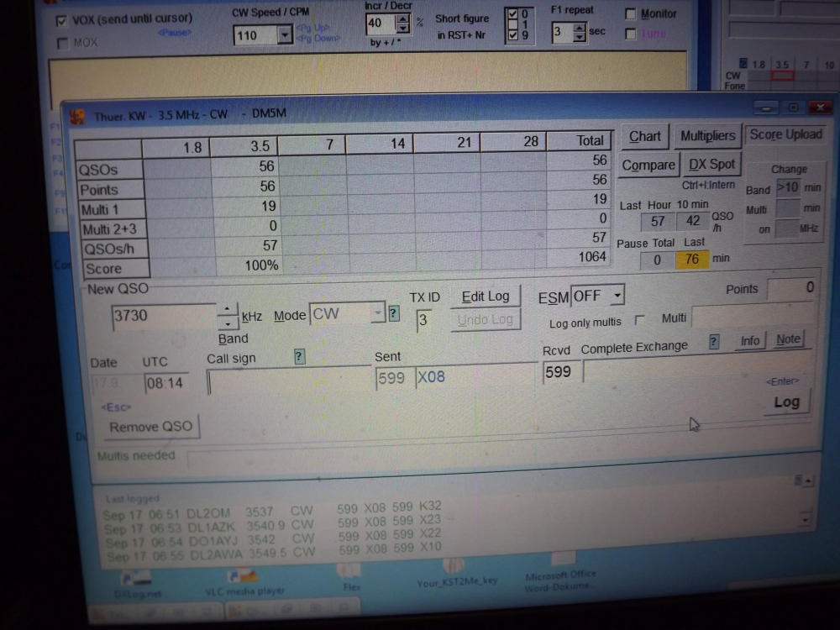Expand the CW Speed dropdown
This screenshot has height=630, width=840.
[x=284, y=35]
